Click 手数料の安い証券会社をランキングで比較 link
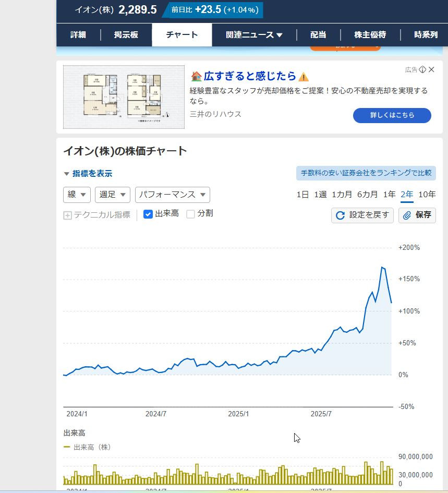Viewport: 448px width, 493px height. tap(366, 173)
